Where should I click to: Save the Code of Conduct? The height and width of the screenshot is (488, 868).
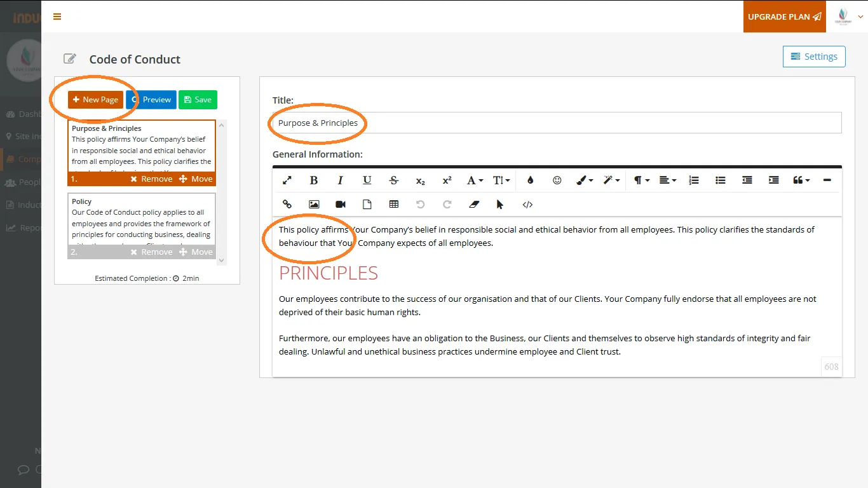198,100
